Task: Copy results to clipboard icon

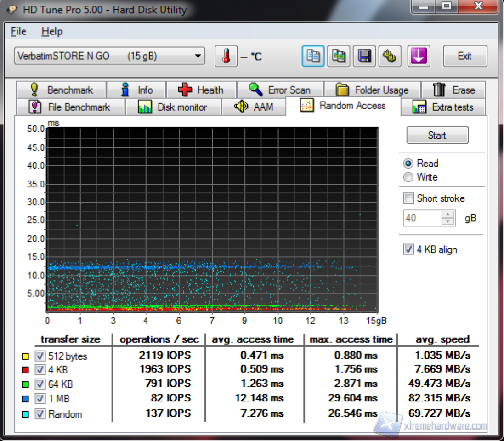Action: tap(313, 57)
